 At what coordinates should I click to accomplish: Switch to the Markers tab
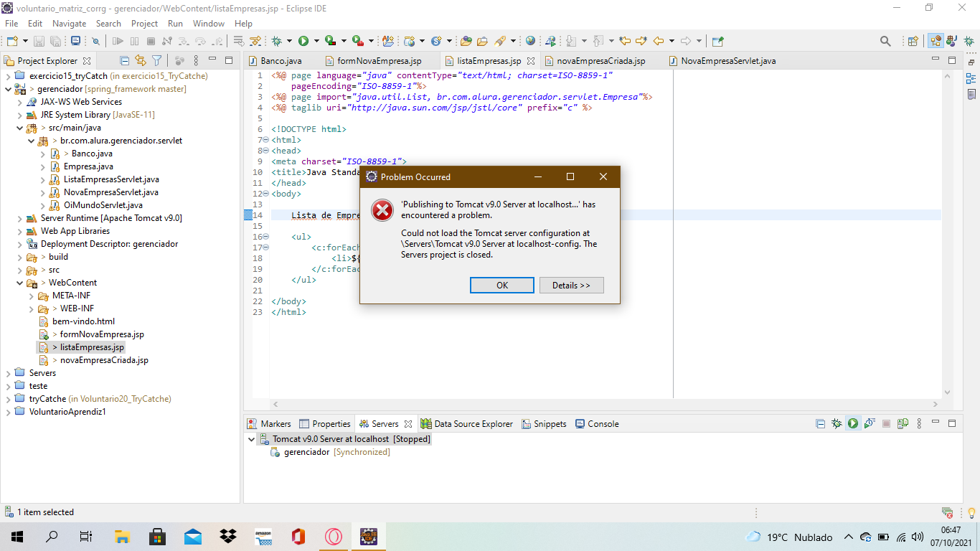tap(269, 424)
